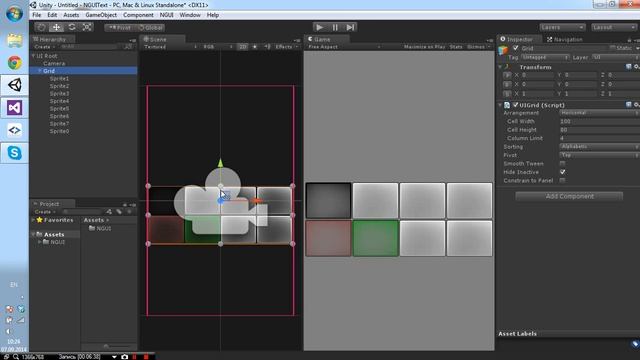The height and width of the screenshot is (360, 640).
Task: Toggle the Pivot handle position button
Action: pos(120,28)
